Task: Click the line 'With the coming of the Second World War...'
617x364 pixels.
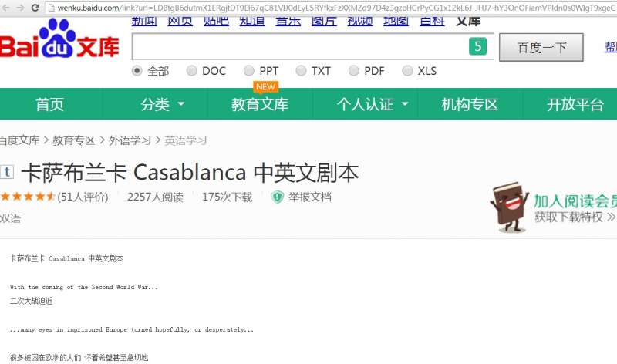Action: [84, 287]
